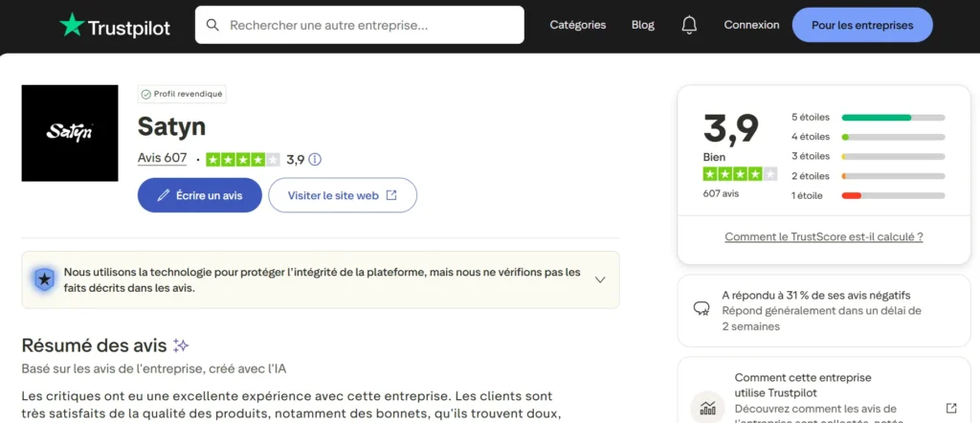Click the Bien rating label

point(714,158)
